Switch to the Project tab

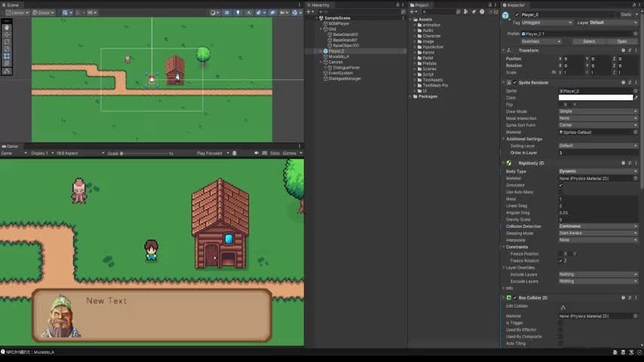pos(422,5)
